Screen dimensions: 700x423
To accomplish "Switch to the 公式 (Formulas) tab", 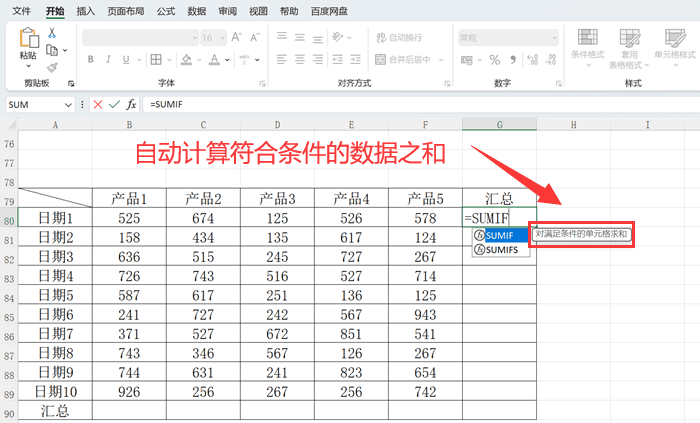I will [166, 11].
